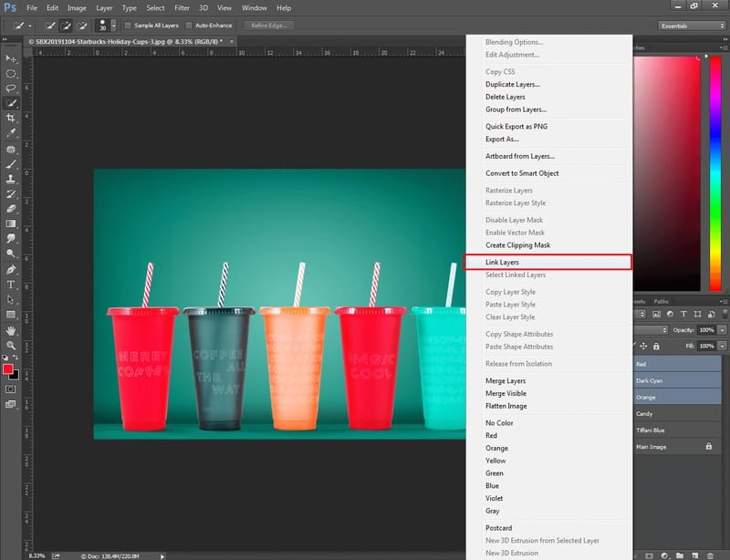Image resolution: width=730 pixels, height=560 pixels.
Task: Toggle the layer filtering switch
Action: click(x=725, y=315)
